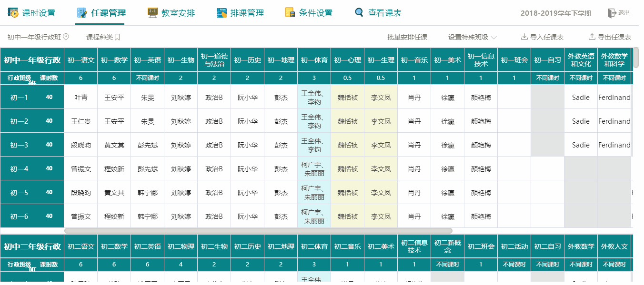Click 批量安排任课 button
This screenshot has height=285, width=644.
coord(407,37)
